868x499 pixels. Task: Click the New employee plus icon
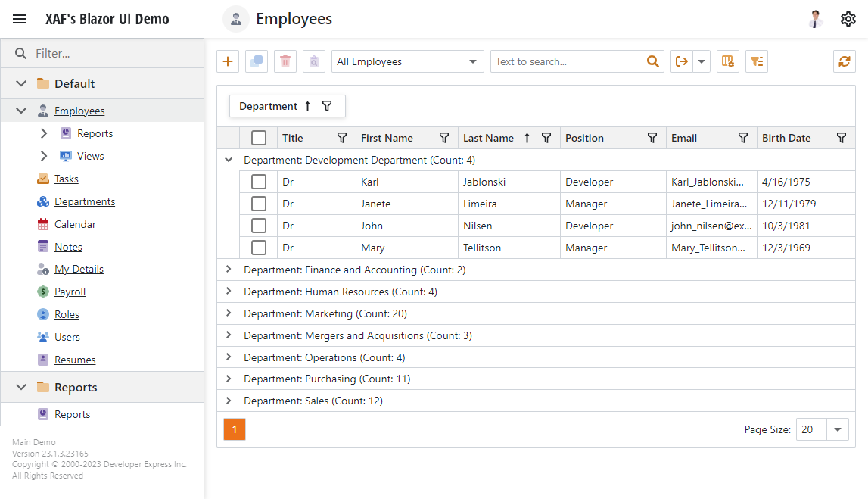(228, 61)
